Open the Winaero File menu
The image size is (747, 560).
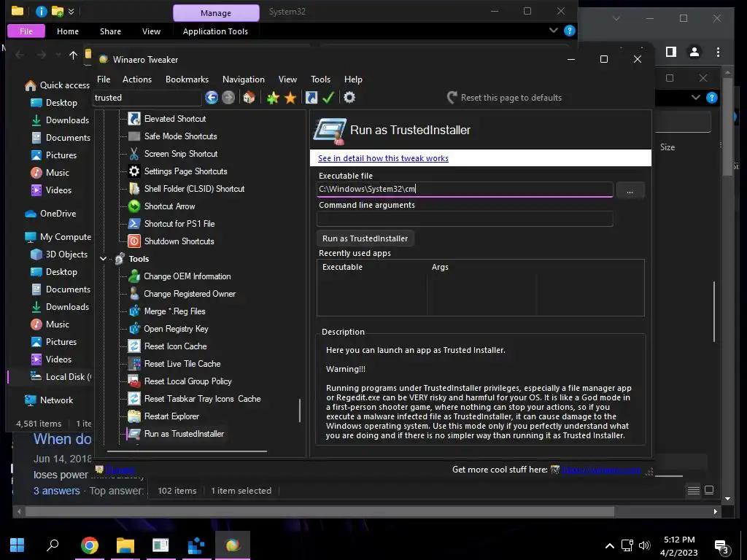[x=104, y=79]
